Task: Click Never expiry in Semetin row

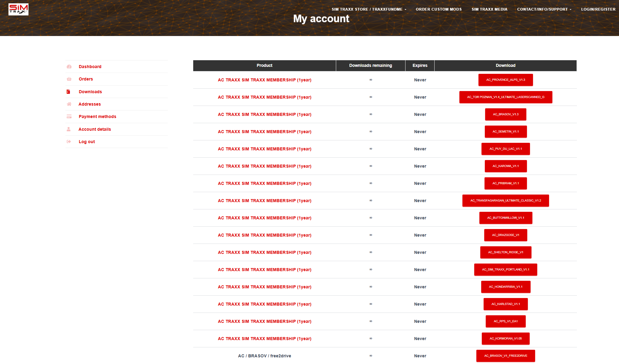Action: 420,132
